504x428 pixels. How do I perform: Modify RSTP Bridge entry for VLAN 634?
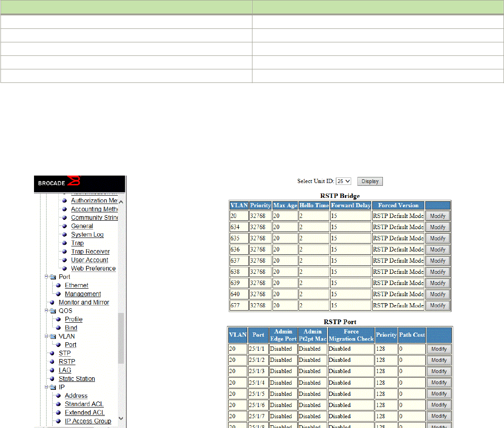(438, 227)
